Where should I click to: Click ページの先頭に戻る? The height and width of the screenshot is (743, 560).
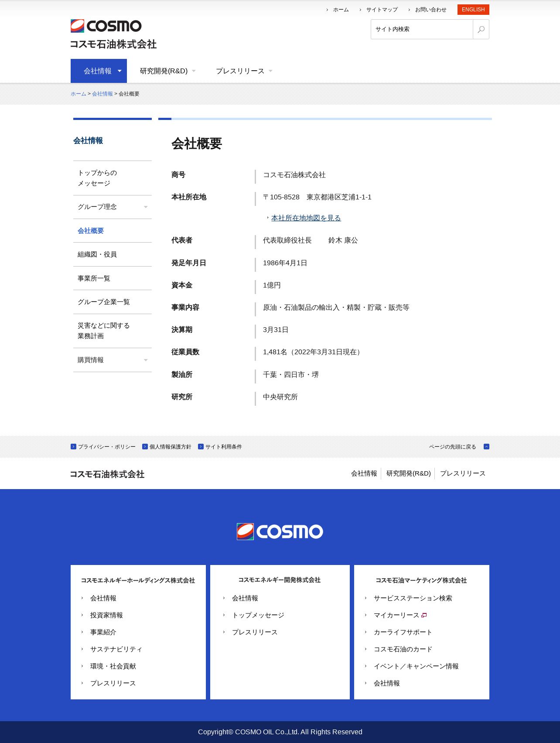452,447
